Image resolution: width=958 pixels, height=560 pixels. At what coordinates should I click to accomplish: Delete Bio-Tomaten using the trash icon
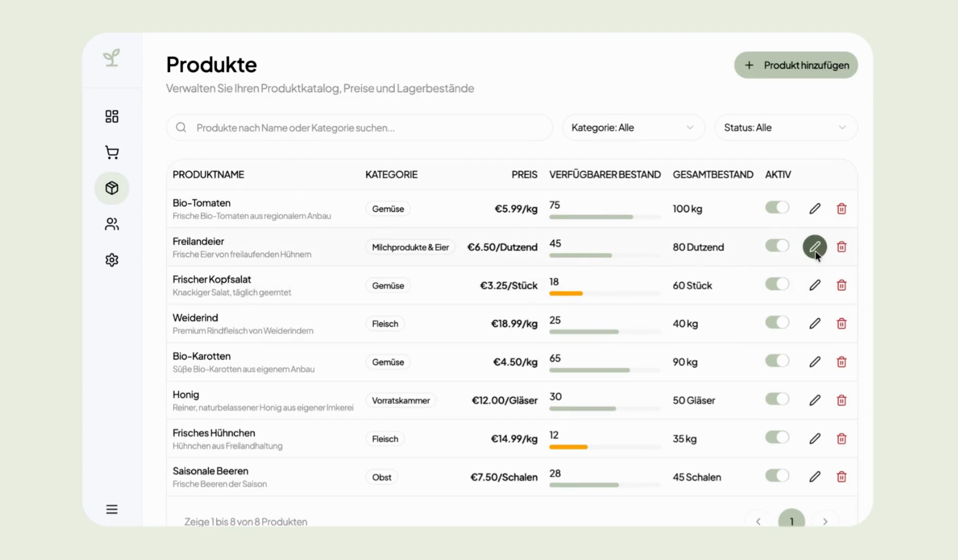pyautogui.click(x=841, y=209)
